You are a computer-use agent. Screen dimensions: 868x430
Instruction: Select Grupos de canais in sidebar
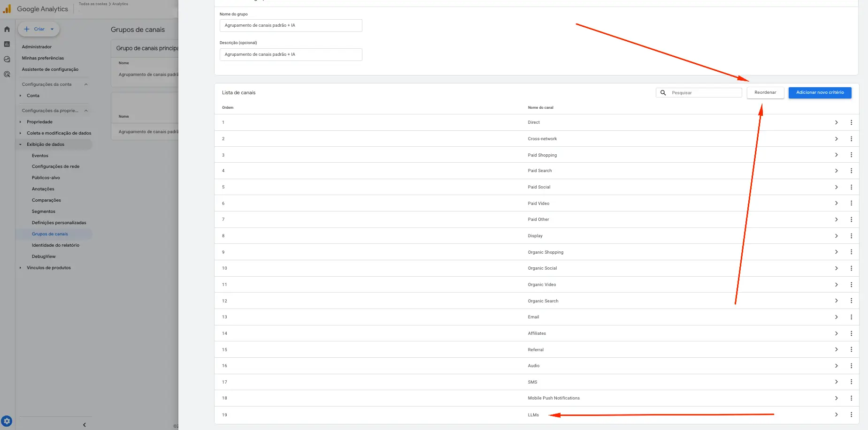50,234
